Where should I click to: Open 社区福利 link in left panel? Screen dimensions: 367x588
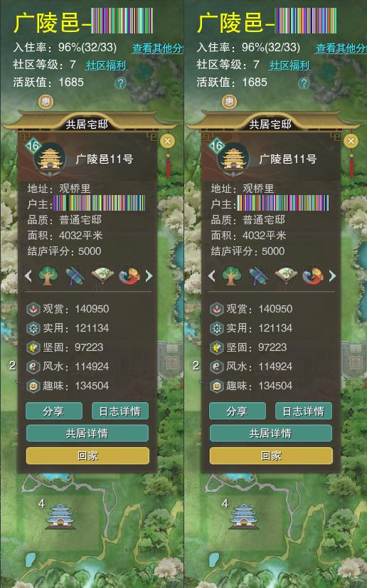point(107,65)
